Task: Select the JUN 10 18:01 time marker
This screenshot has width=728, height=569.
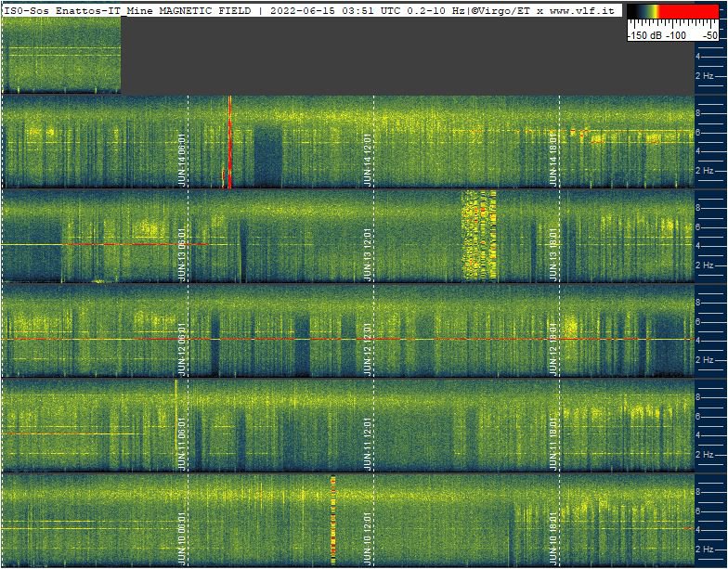Action: tap(554, 538)
